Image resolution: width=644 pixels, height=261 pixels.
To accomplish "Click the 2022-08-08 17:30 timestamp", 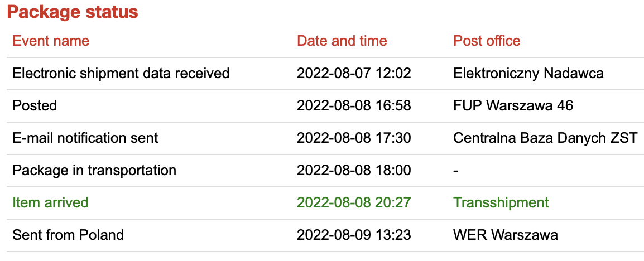I will (354, 138).
